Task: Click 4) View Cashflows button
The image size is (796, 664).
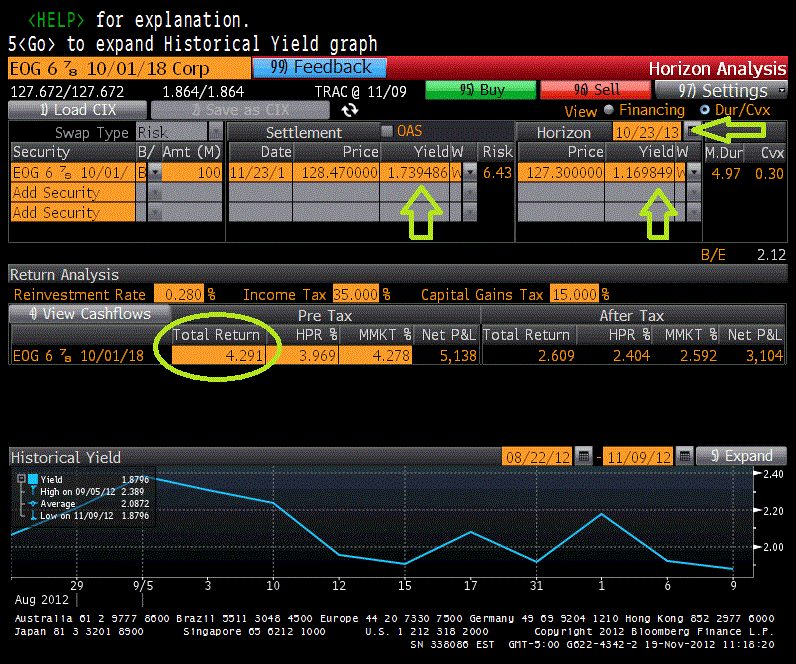Action: [x=89, y=314]
